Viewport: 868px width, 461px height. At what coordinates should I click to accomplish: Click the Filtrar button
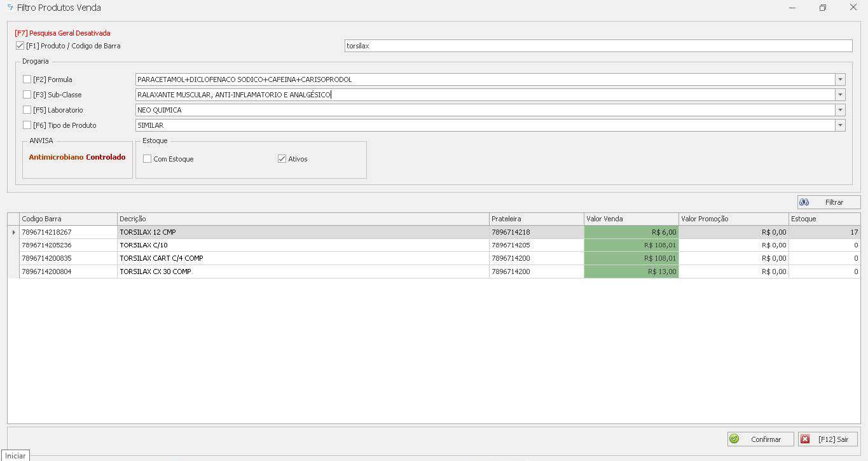pos(829,202)
